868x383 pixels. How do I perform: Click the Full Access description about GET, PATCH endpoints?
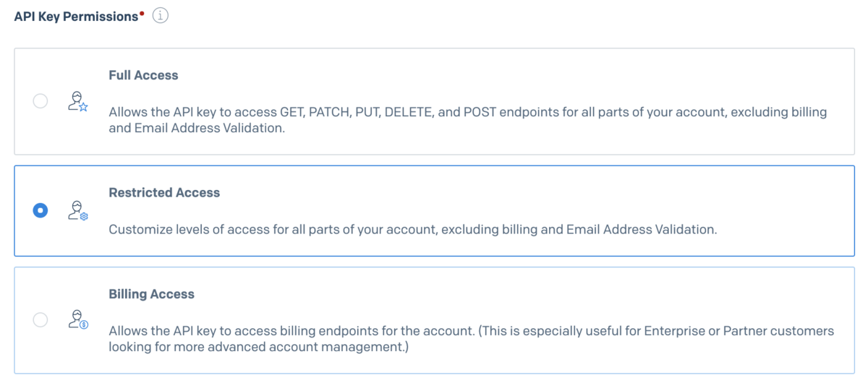[x=467, y=113]
